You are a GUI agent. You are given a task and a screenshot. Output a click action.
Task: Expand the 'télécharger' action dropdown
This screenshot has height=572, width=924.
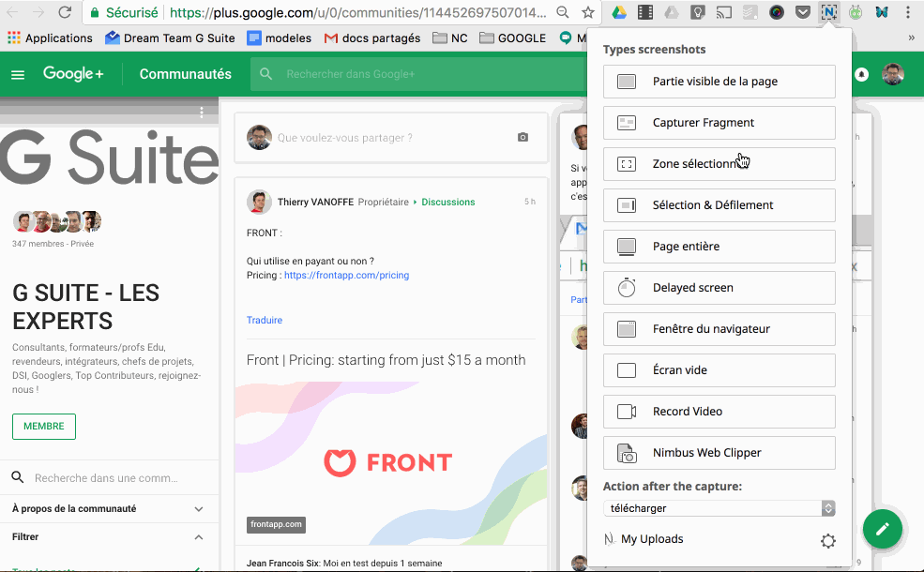point(719,507)
